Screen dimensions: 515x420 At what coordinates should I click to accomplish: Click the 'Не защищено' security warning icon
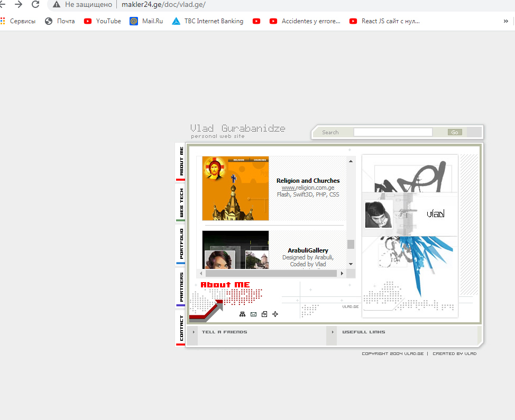57,5
